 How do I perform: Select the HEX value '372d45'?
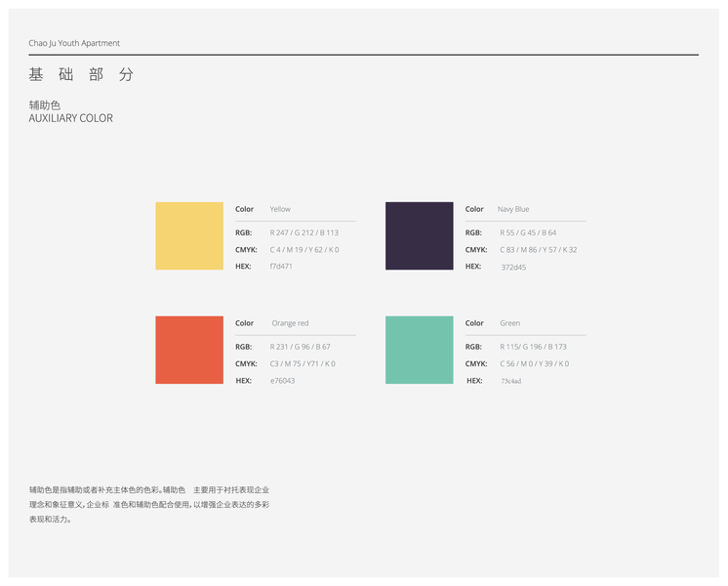(513, 268)
